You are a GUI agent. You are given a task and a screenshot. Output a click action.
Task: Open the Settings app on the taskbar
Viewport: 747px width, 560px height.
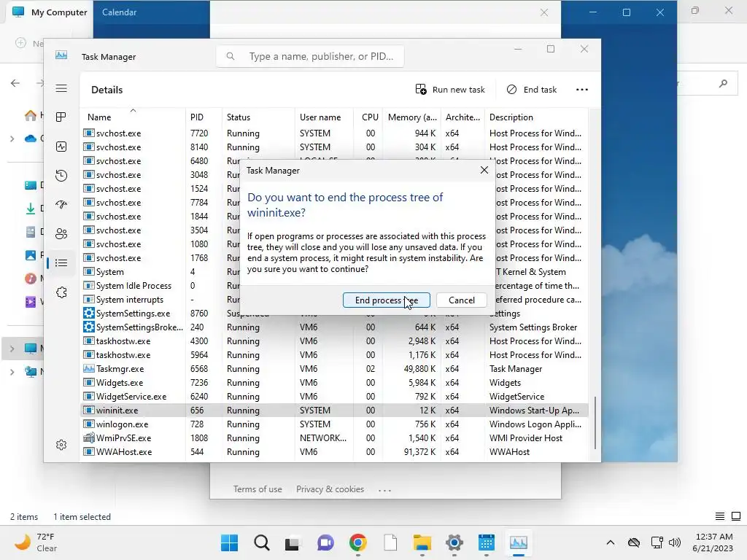(454, 542)
